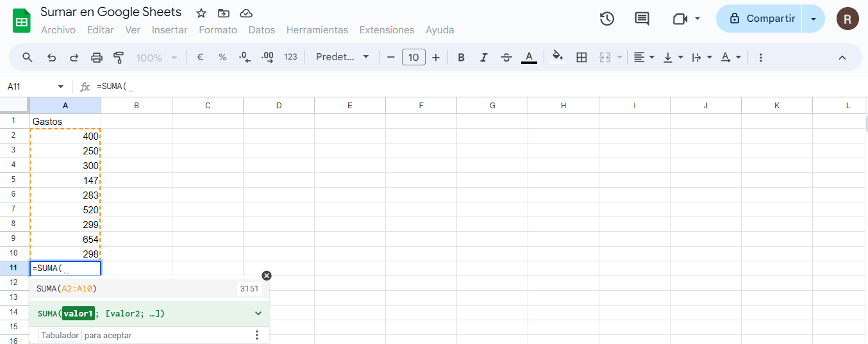Open horizontal align dropdown
The height and width of the screenshot is (344, 868).
644,57
